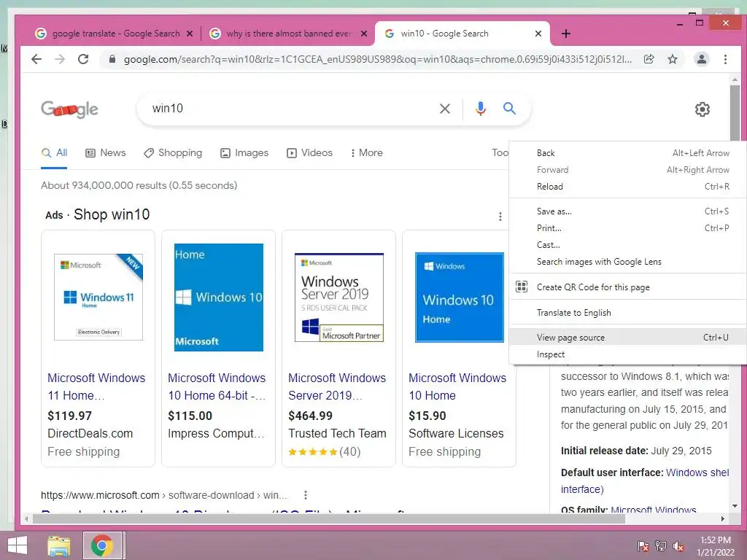Open the Chrome profile avatar
Image resolution: width=747 pixels, height=560 pixels.
coord(701,59)
